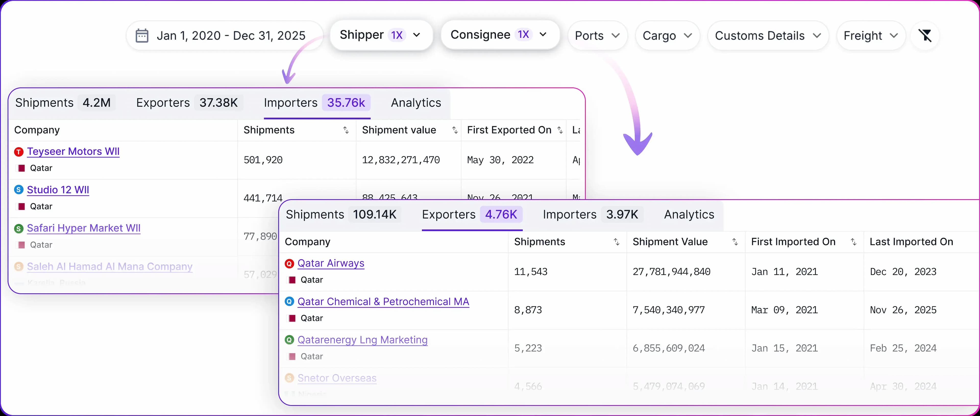Sort by First Imported On column
The height and width of the screenshot is (416, 980).
[853, 242]
